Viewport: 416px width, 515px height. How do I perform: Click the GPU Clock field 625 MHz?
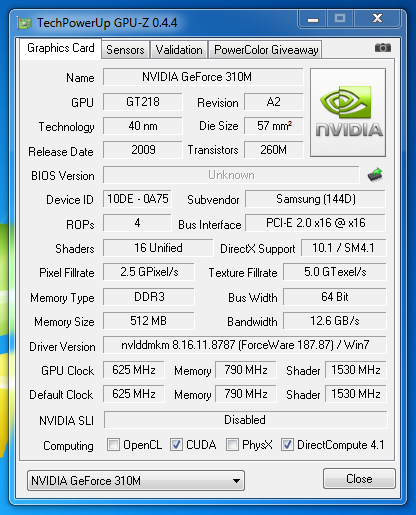(x=134, y=370)
